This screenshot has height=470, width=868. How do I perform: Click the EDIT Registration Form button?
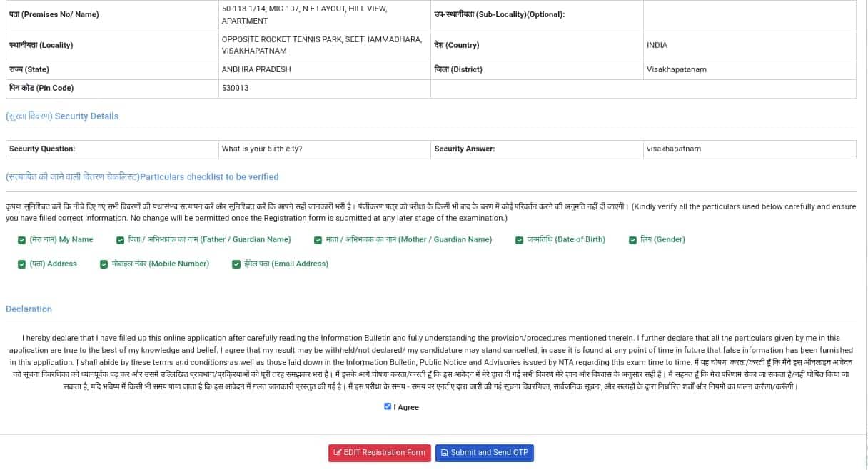(379, 453)
